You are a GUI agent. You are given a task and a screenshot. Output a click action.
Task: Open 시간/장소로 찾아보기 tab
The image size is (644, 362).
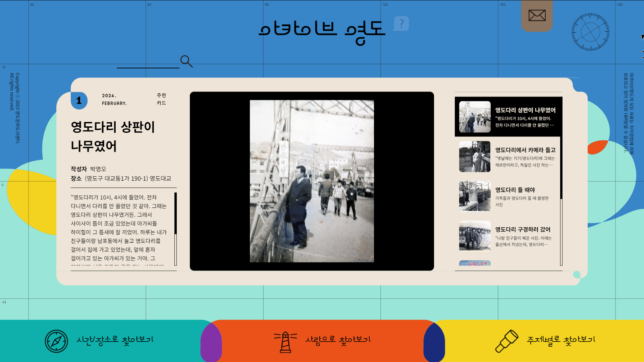[115, 340]
